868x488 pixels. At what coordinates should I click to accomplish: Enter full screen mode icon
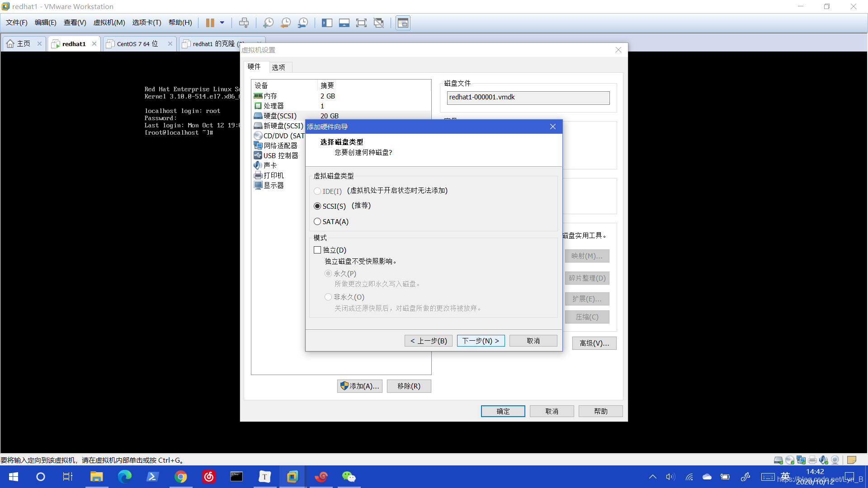[361, 23]
